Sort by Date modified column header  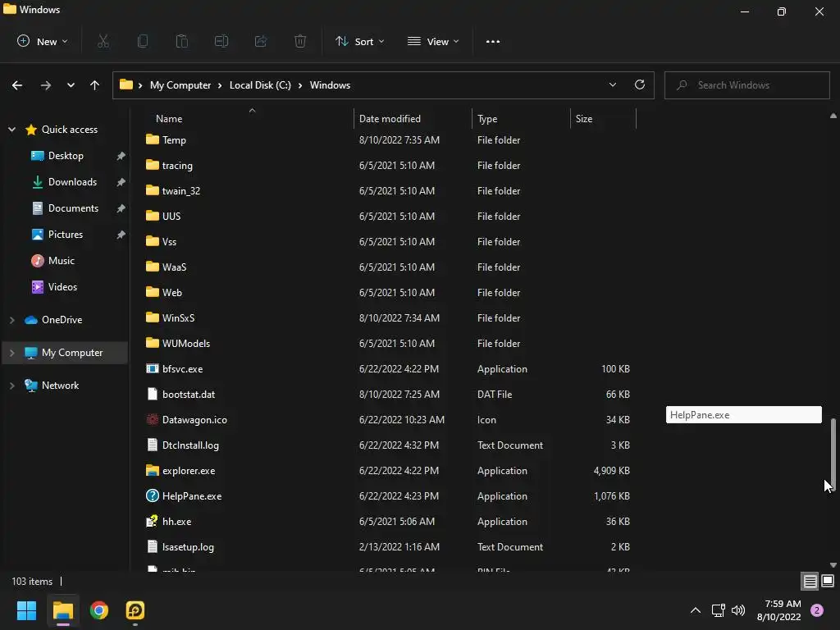coord(390,119)
